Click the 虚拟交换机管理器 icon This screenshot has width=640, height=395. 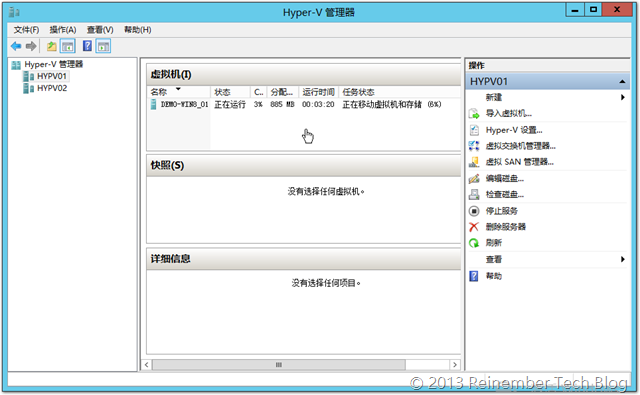click(474, 146)
